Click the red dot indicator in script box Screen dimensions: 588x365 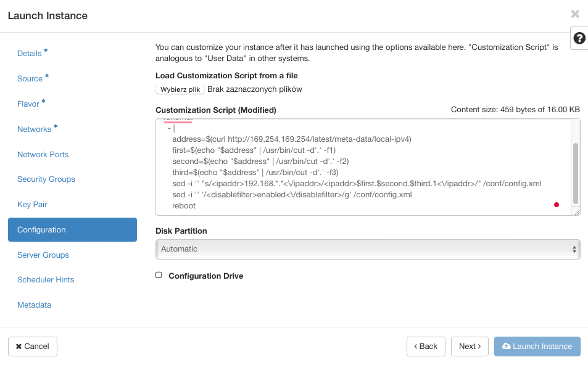557,205
